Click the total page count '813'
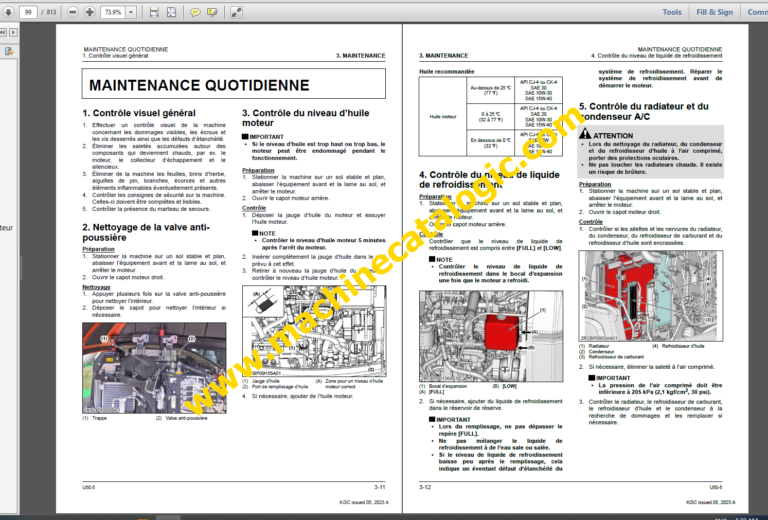Viewport: 768px width, 520px height. point(51,12)
